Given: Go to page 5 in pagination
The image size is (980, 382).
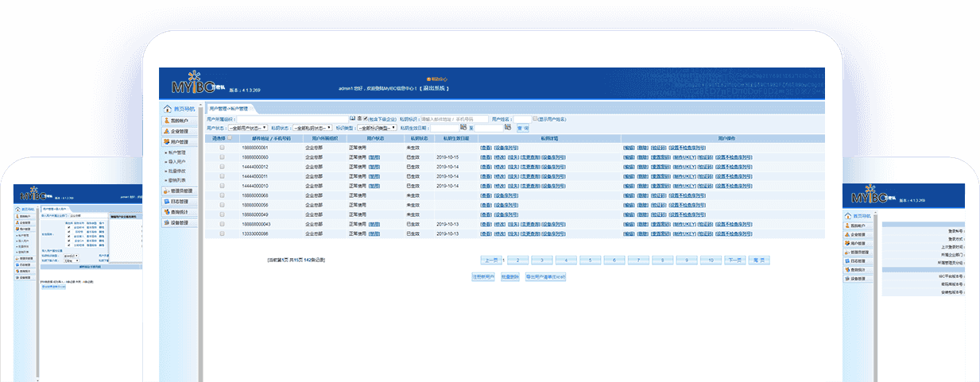Looking at the screenshot, I should (590, 260).
